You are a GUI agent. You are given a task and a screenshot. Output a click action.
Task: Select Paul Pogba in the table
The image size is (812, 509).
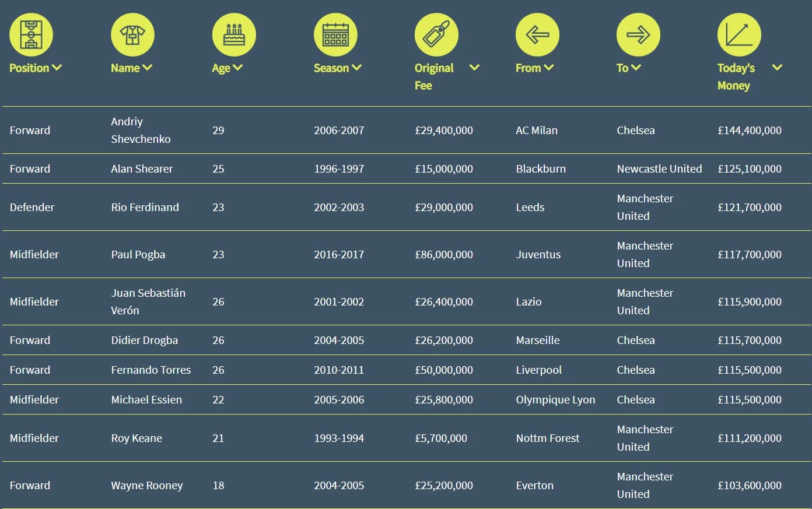pyautogui.click(x=138, y=255)
